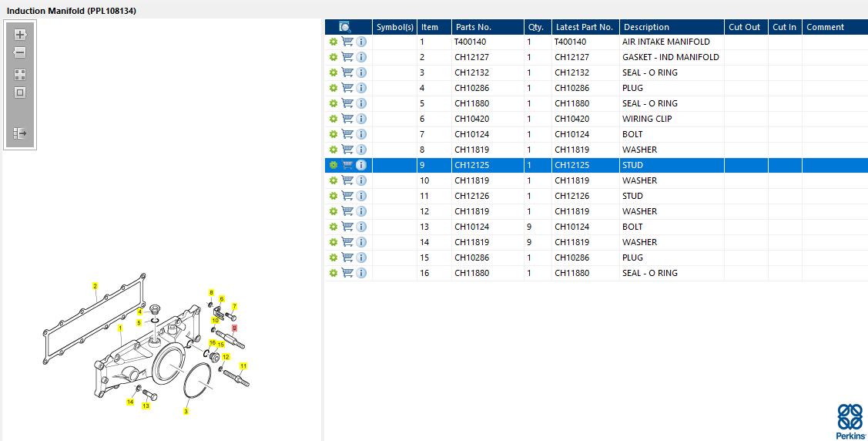868x441 pixels.
Task: Click the single-square view icon
Action: click(x=20, y=93)
